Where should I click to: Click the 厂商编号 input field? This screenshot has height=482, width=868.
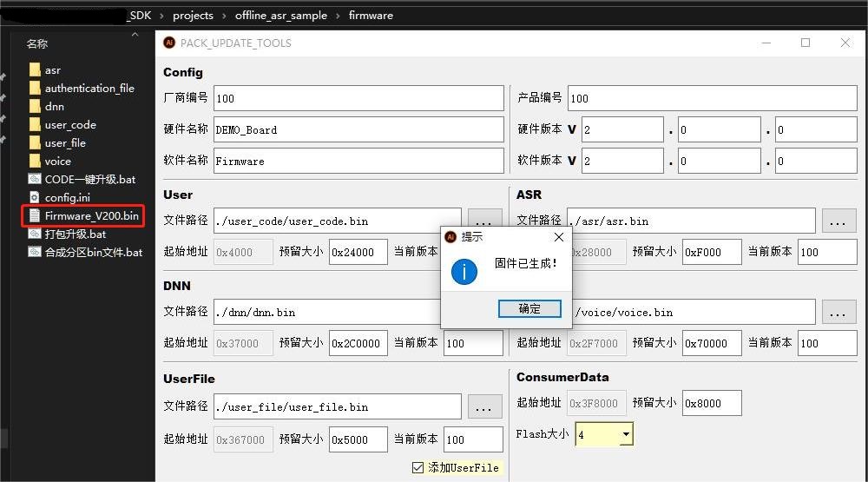pyautogui.click(x=358, y=98)
